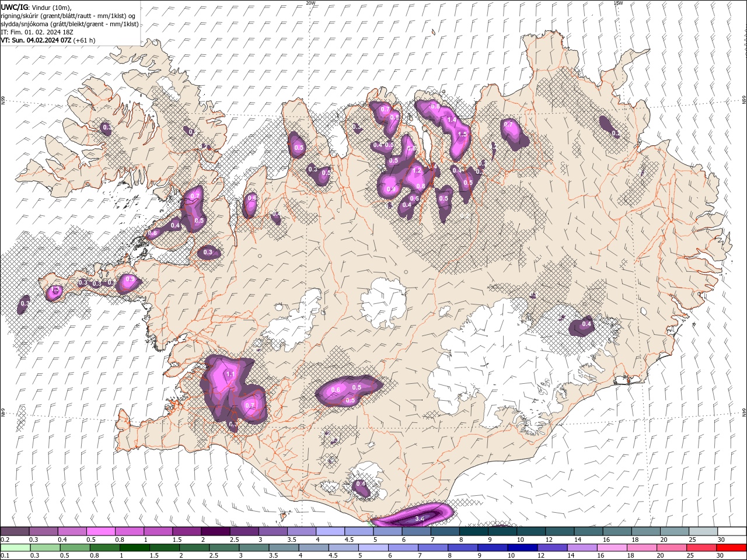Click the periwinkle 6–7 rain scale swatch
Image resolution: width=747 pixels, height=560 pixels.
[402, 548]
